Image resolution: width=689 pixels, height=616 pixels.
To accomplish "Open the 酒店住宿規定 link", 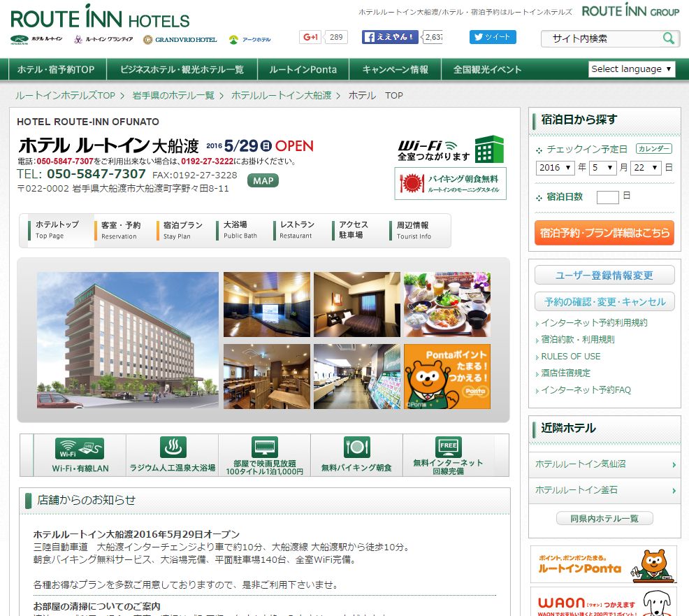I will (565, 373).
